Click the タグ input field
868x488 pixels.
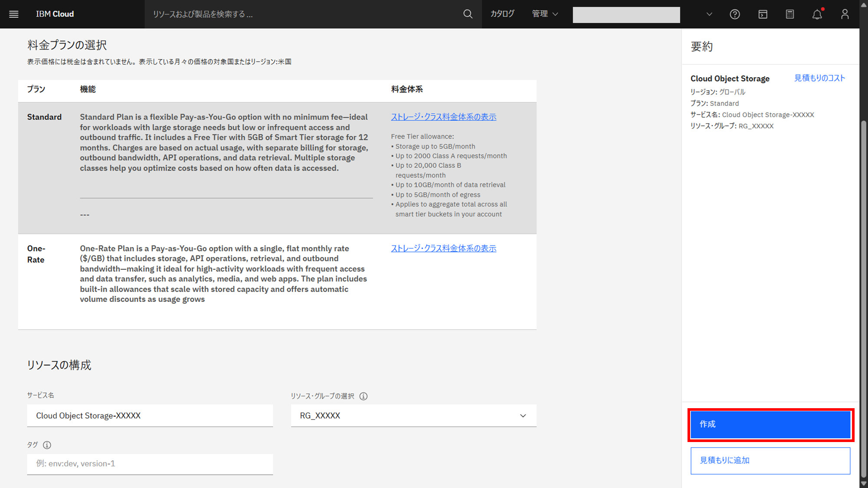point(150,464)
